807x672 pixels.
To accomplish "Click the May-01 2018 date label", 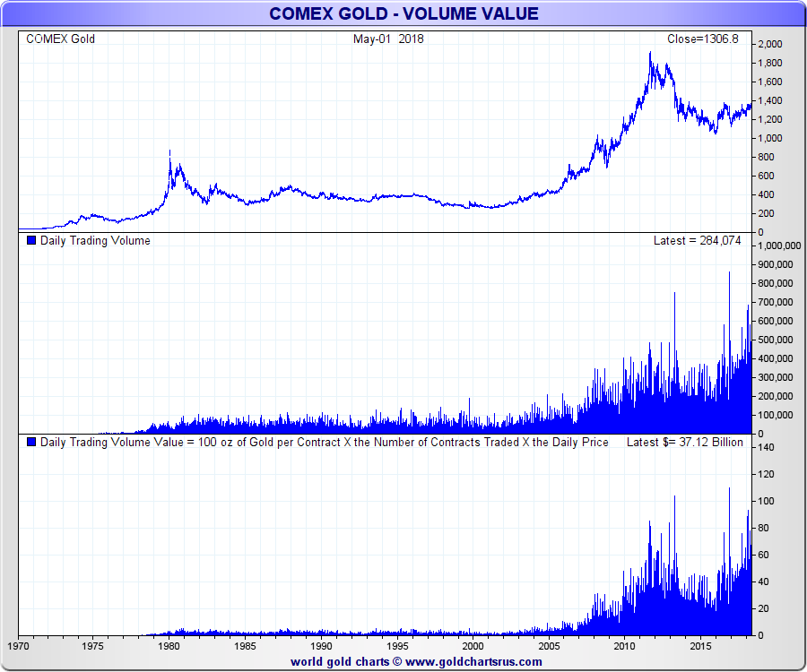I will pos(388,39).
